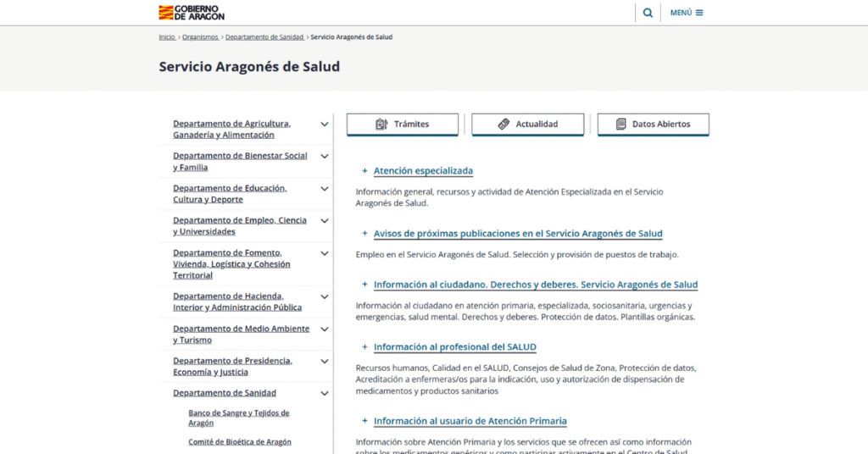The width and height of the screenshot is (868, 454).
Task: Click the Actualidad button
Action: point(527,125)
